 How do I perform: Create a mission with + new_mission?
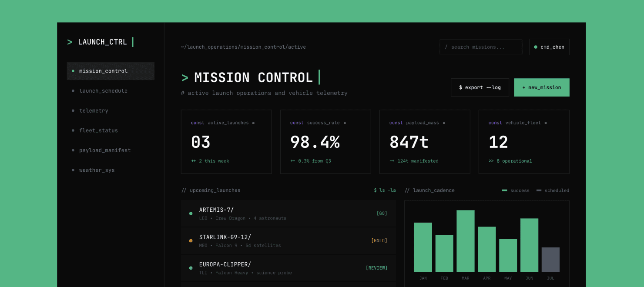click(x=541, y=87)
